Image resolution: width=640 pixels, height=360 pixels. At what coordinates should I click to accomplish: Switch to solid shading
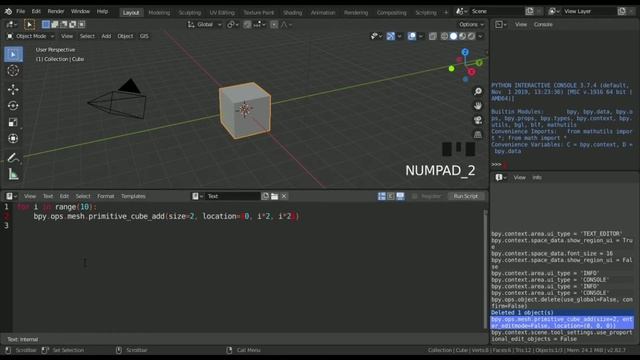click(453, 36)
